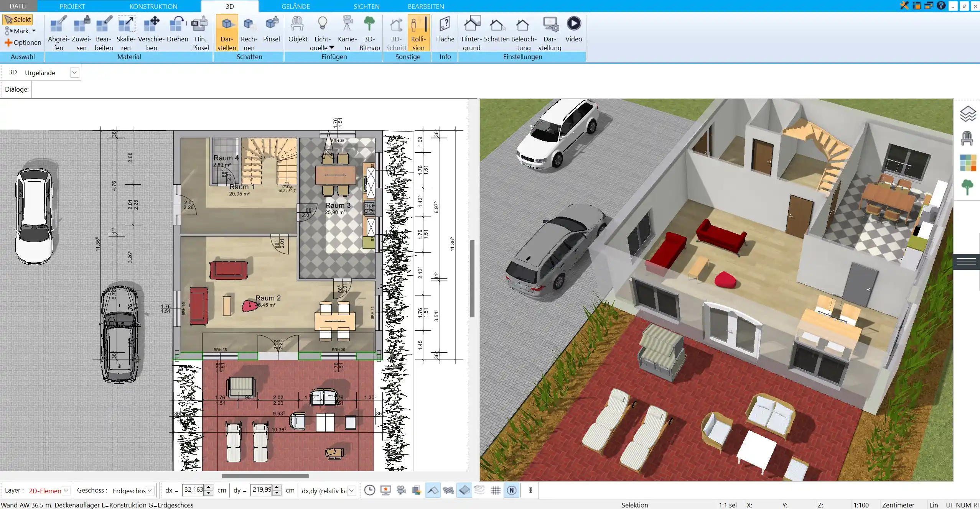980x509 pixels.
Task: Open Hintergrund settings
Action: point(471,33)
